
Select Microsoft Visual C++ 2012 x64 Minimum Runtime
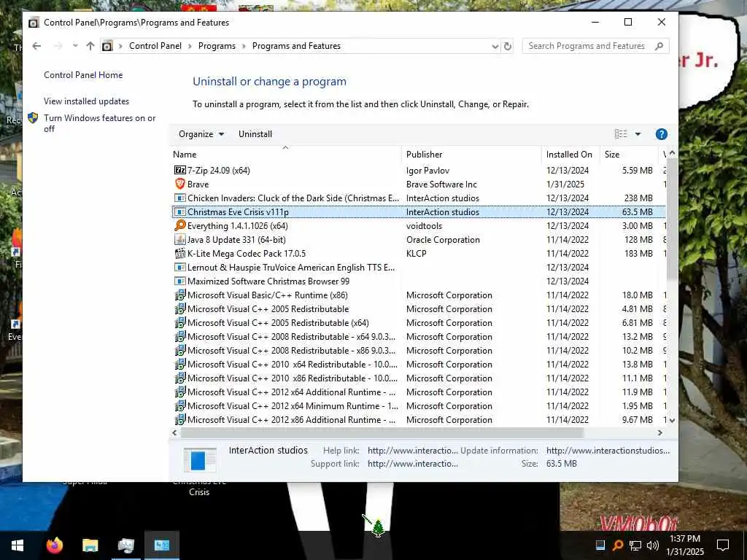(419, 405)
